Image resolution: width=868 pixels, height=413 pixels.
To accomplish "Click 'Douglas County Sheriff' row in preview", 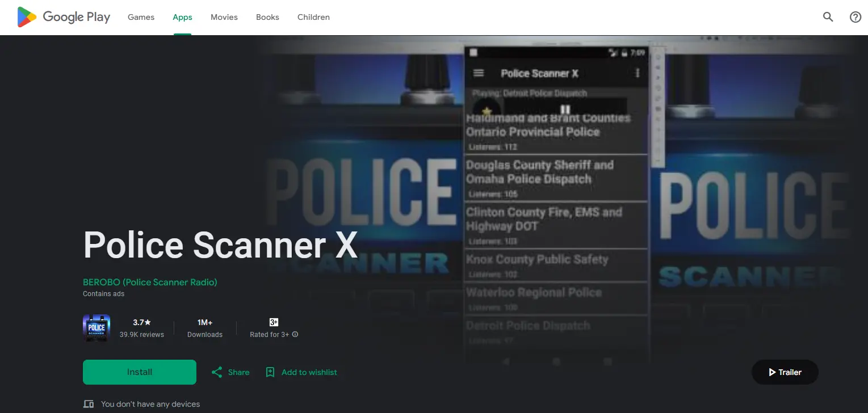I will [556, 178].
